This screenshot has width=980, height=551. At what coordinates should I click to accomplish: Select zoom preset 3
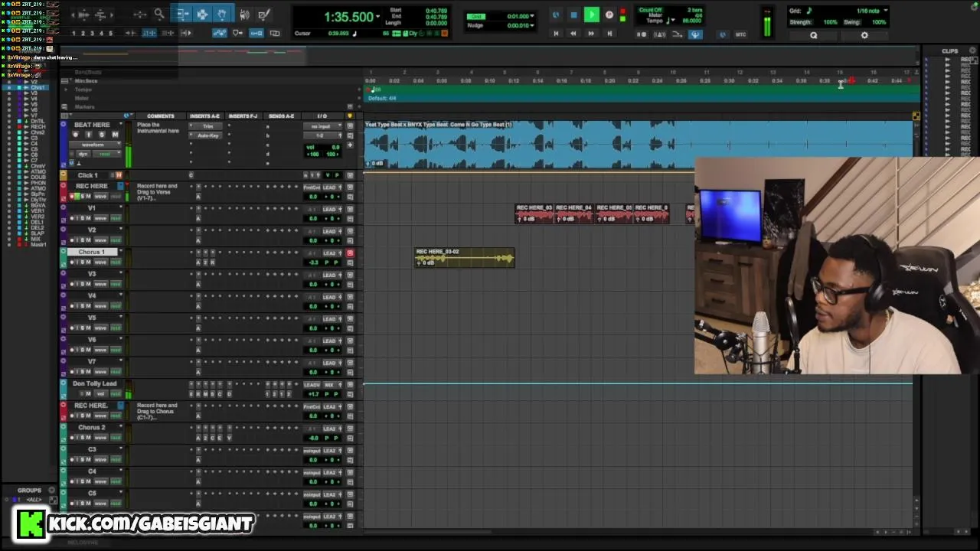click(92, 33)
